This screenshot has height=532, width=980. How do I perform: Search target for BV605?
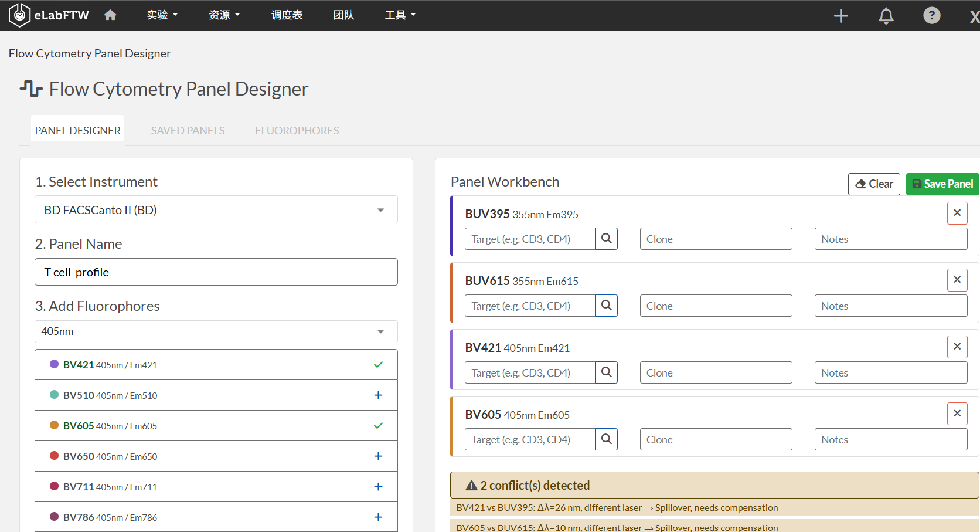(607, 439)
